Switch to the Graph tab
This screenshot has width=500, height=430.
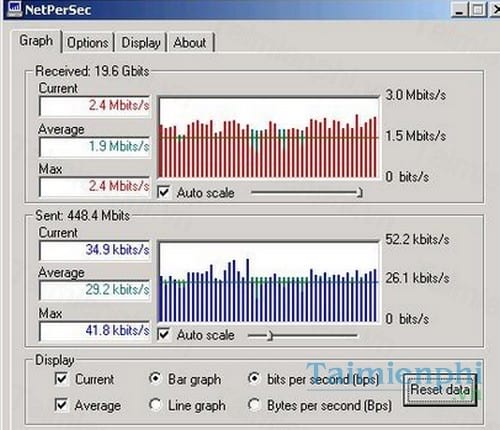tap(36, 41)
